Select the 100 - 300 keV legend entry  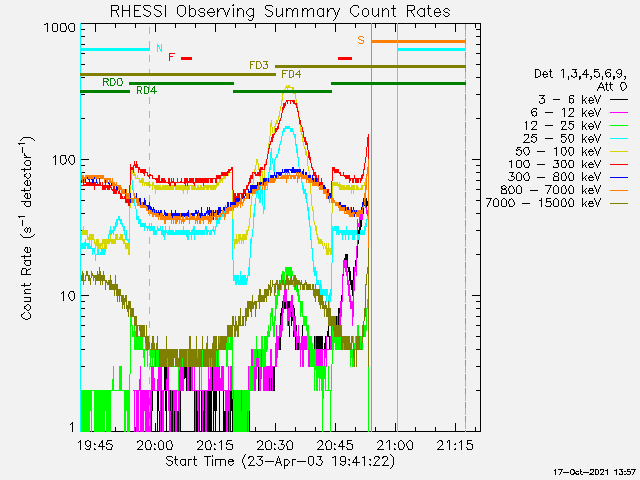coord(568,164)
